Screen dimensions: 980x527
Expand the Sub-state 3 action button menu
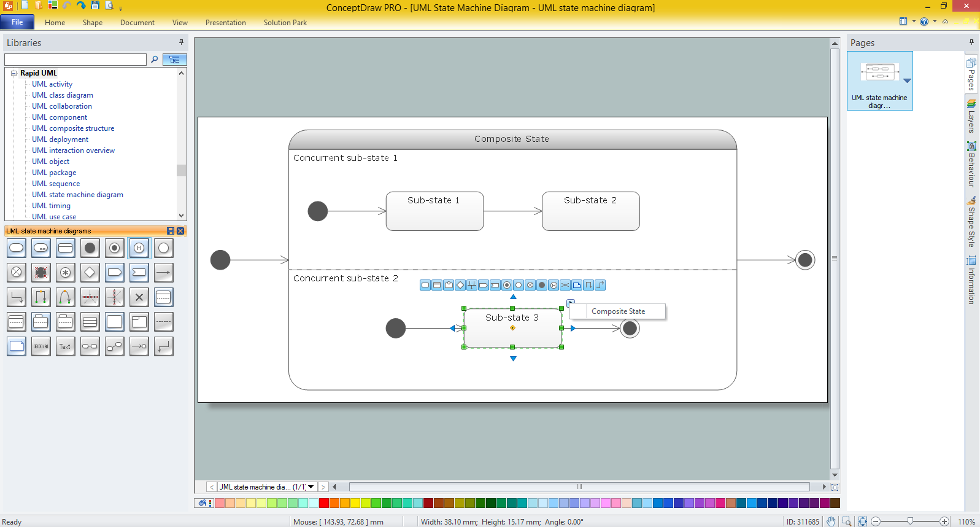pyautogui.click(x=571, y=302)
